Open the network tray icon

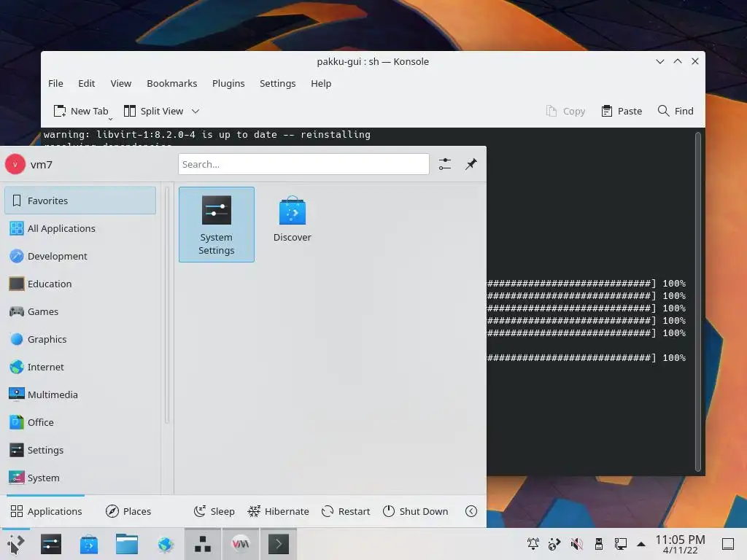pos(620,544)
